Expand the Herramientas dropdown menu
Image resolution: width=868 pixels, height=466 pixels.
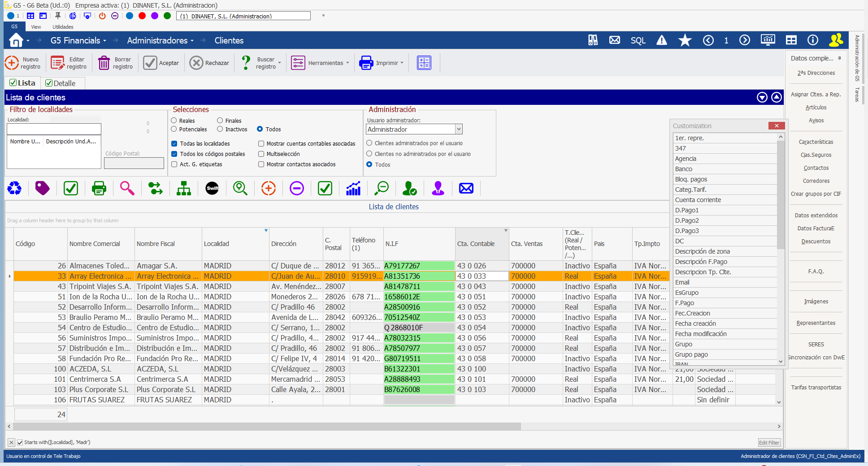pos(348,63)
